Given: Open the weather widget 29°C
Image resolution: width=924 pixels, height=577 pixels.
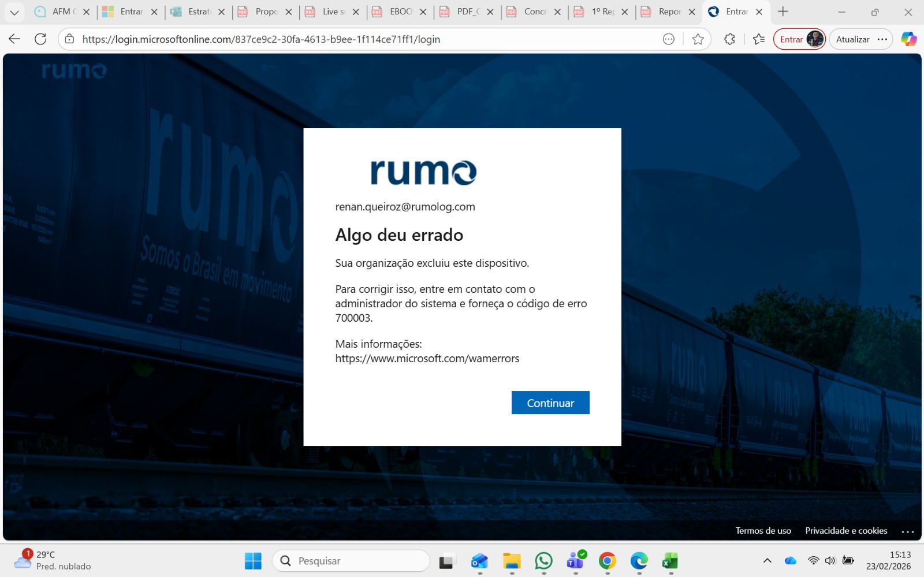Looking at the screenshot, I should [x=52, y=560].
